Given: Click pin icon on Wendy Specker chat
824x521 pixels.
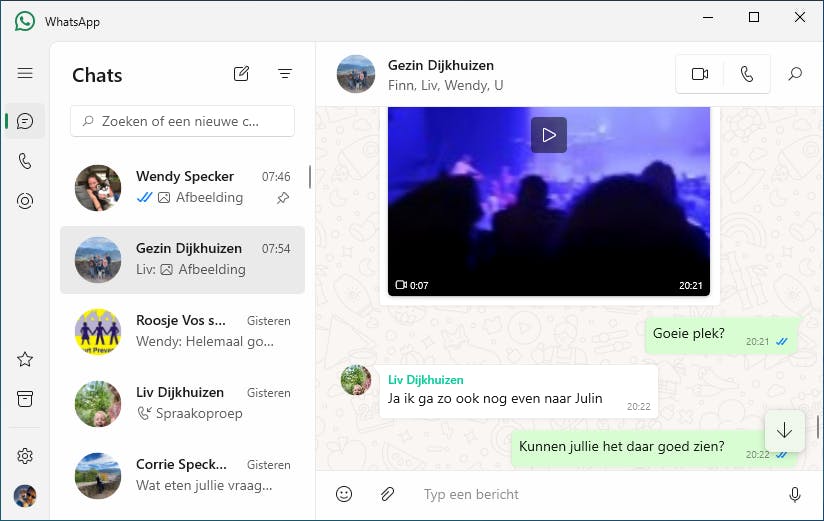Looking at the screenshot, I should (283, 198).
